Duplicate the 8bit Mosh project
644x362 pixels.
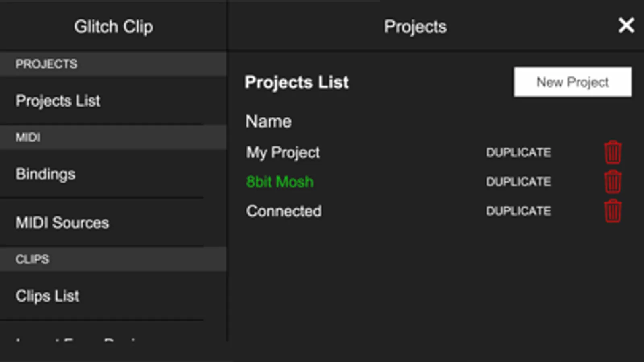[518, 182]
